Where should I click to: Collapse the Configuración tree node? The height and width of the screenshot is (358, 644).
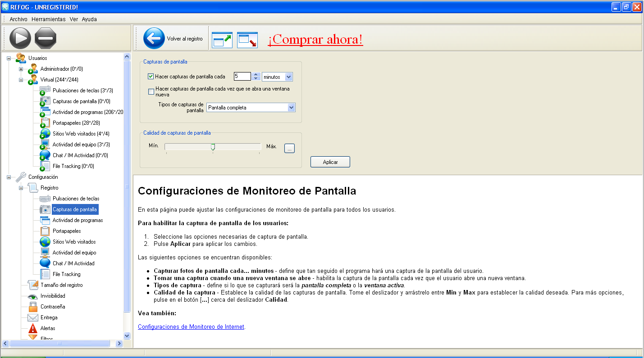pos(9,177)
